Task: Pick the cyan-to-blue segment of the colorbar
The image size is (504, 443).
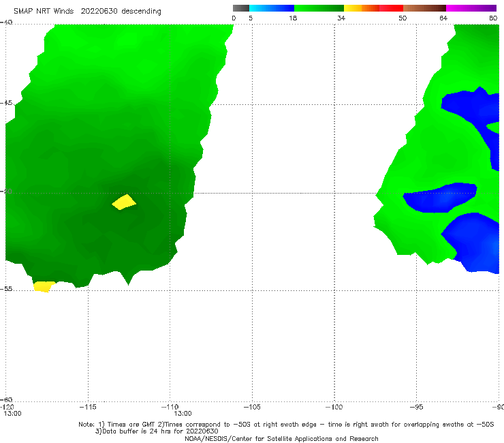Action: 272,8
